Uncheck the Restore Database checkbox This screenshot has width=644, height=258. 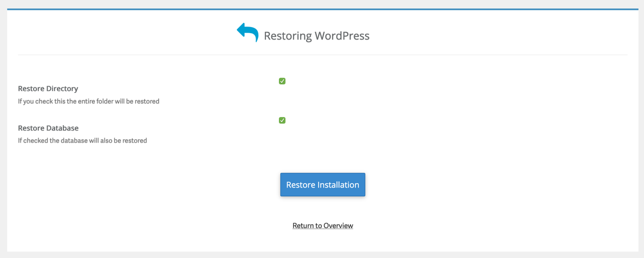282,120
